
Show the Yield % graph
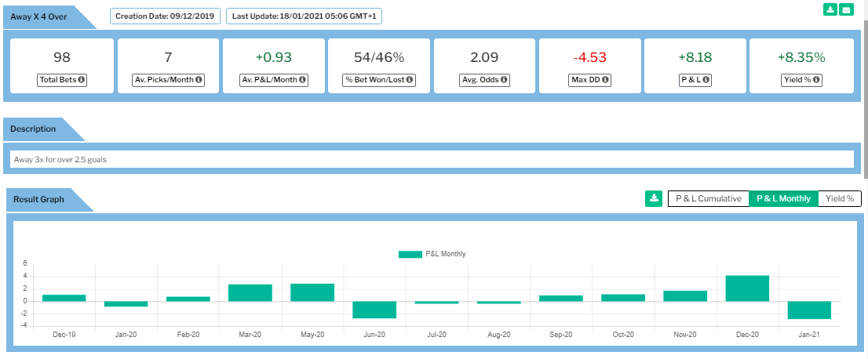tap(839, 198)
